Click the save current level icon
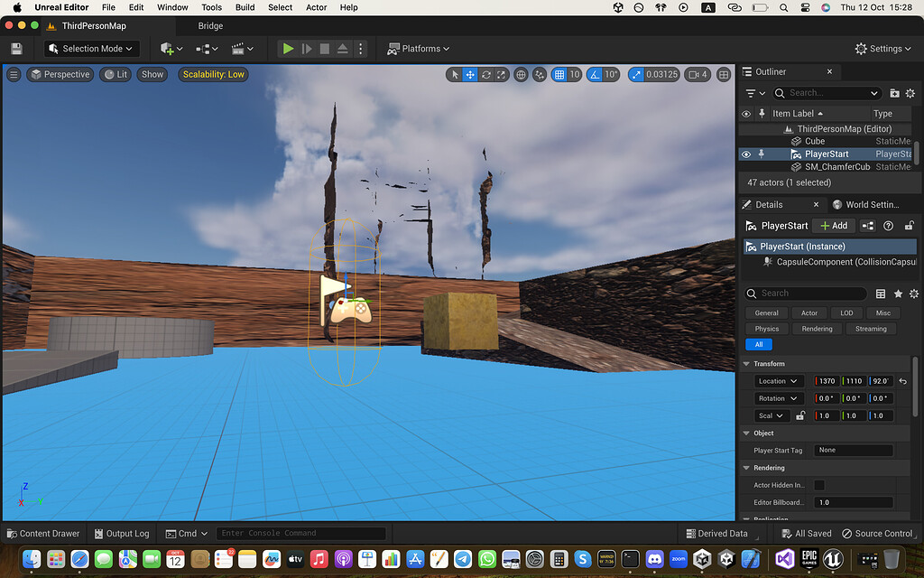The width and height of the screenshot is (924, 578). pyautogui.click(x=15, y=48)
